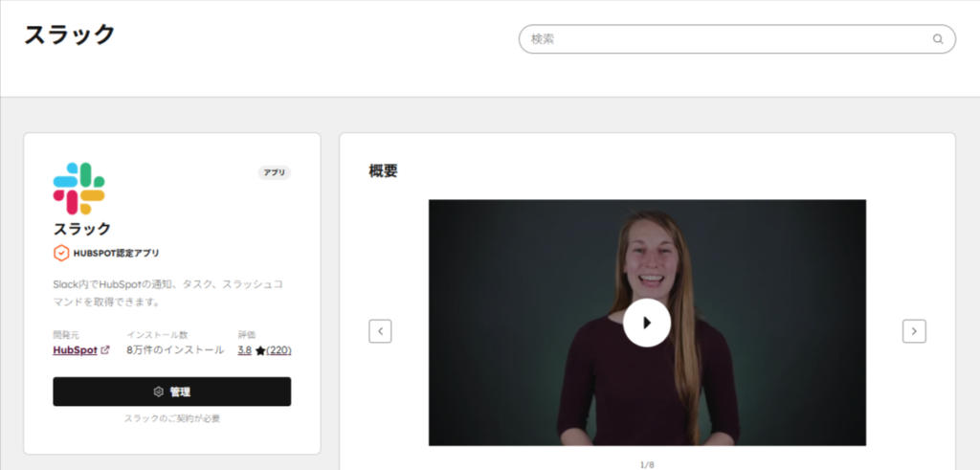Click the app description text about Slack内でHubSpot
Viewport: 980px width, 470px height.
click(168, 293)
